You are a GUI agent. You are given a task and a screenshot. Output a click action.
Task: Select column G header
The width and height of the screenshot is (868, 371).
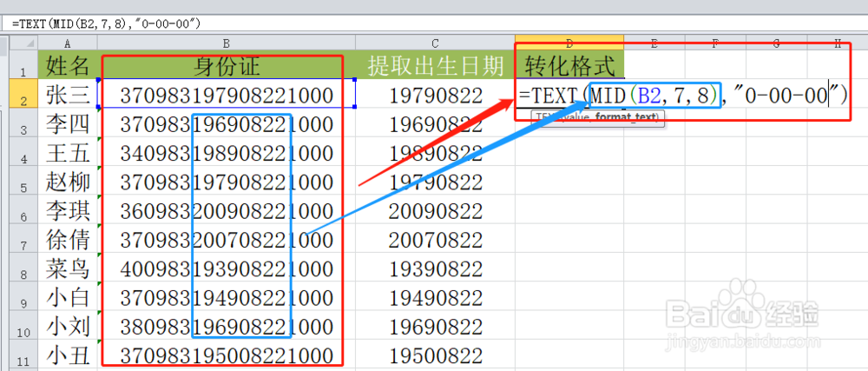click(x=776, y=43)
